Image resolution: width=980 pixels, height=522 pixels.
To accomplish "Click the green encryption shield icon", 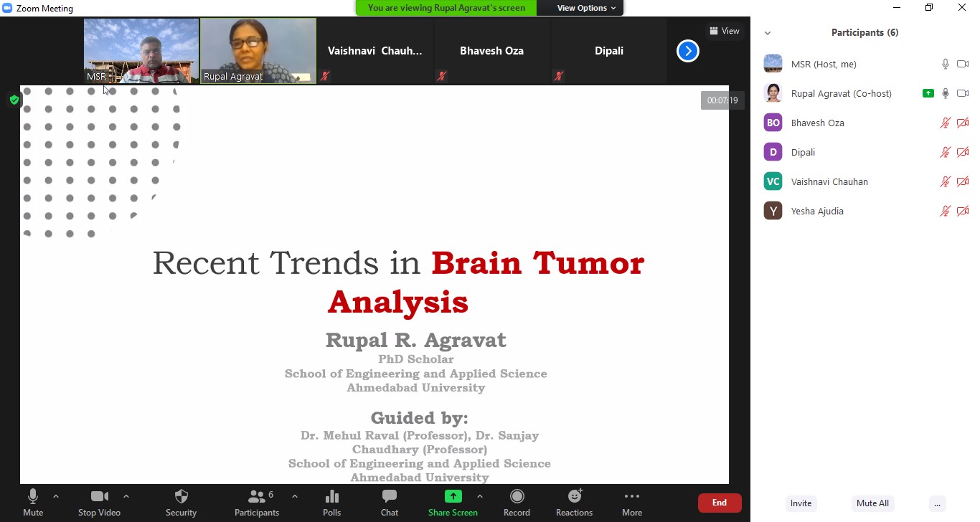I will pyautogui.click(x=14, y=100).
